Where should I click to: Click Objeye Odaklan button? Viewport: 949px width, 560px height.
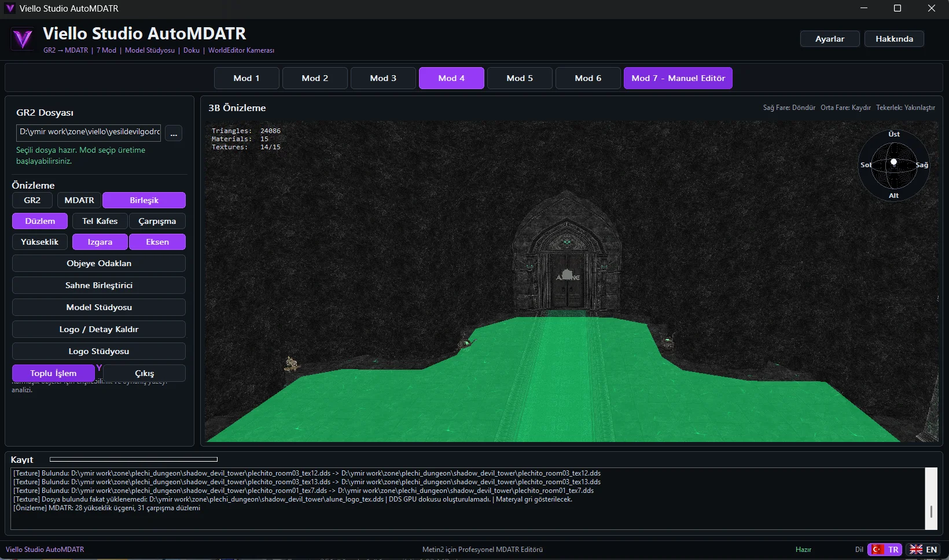99,263
